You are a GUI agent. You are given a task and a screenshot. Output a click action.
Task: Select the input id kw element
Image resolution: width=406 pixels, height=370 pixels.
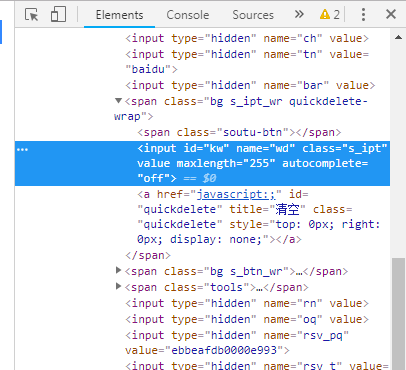pos(202,163)
